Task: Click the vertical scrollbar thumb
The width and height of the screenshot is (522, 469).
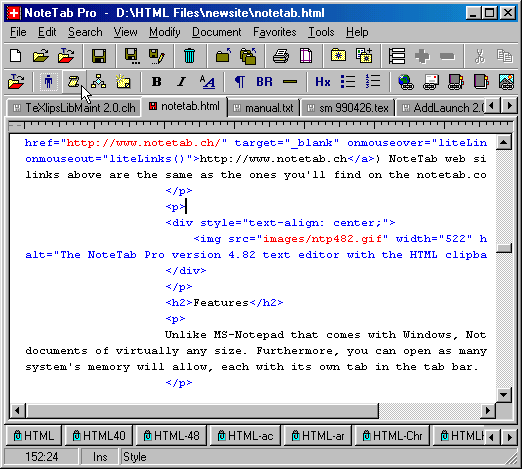Action: click(504, 248)
